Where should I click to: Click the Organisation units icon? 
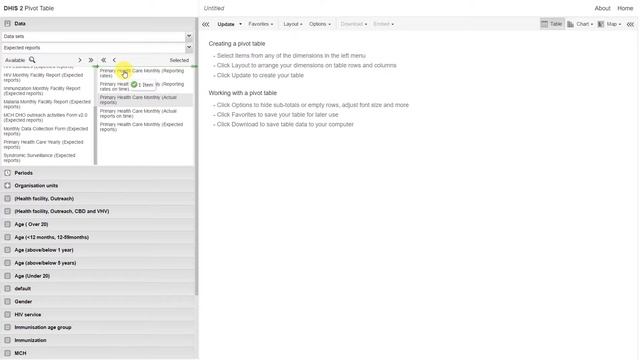[x=7, y=186]
